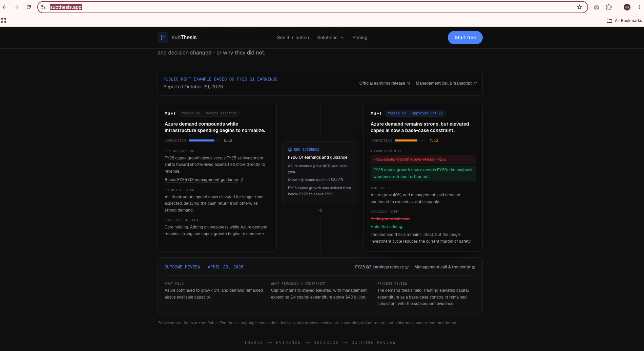
Task: Click 'Azure demand remains strong, but elevated' headline
Action: (x=420, y=127)
